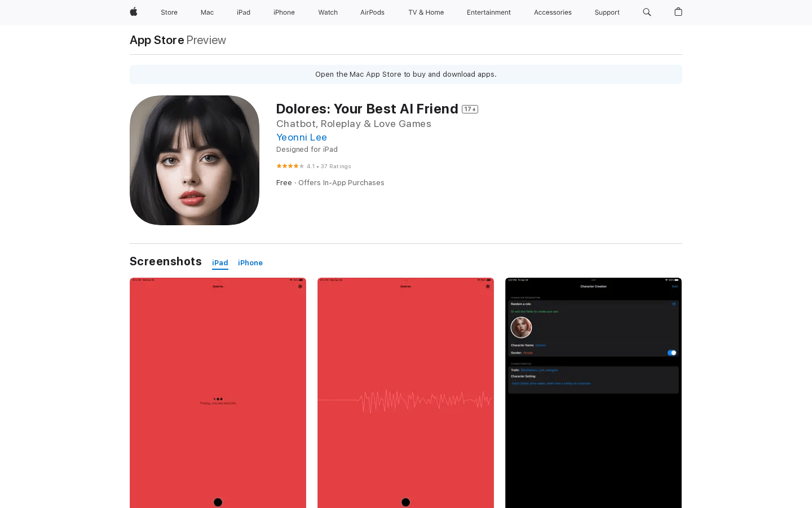Click the 'Free' price label
812x508 pixels.
pyautogui.click(x=284, y=183)
